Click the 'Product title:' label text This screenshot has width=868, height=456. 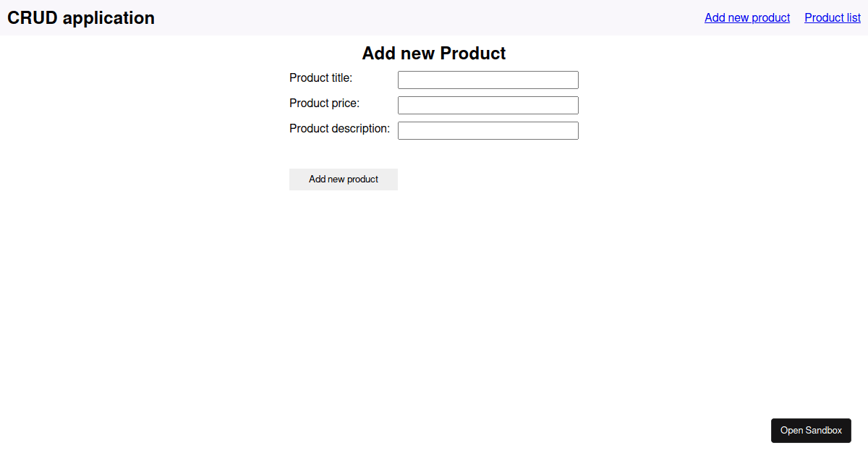321,78
